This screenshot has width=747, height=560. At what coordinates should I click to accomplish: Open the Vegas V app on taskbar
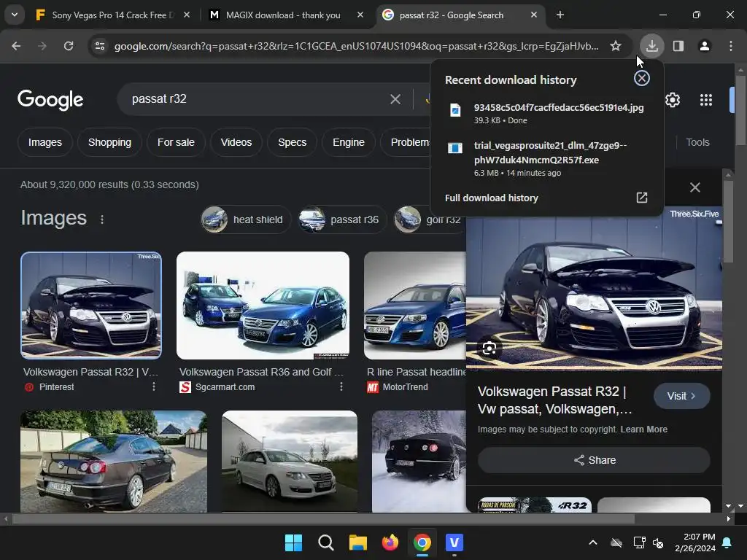point(454,542)
